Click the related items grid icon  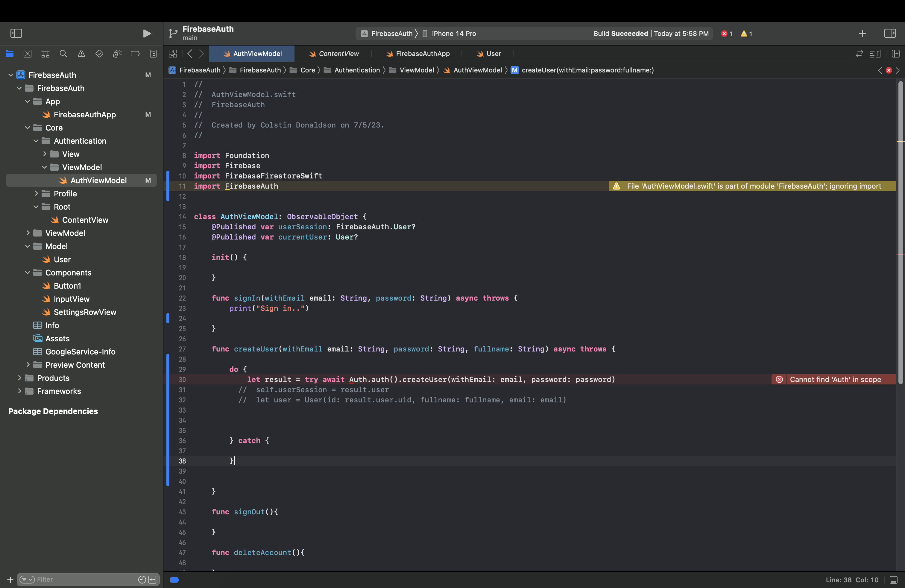click(173, 54)
